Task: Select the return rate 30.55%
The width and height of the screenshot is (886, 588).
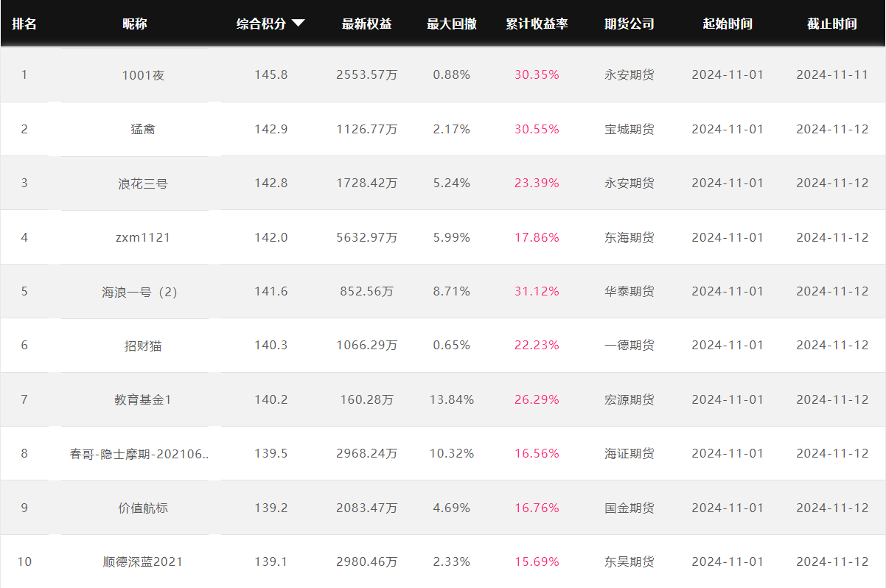Action: (537, 129)
